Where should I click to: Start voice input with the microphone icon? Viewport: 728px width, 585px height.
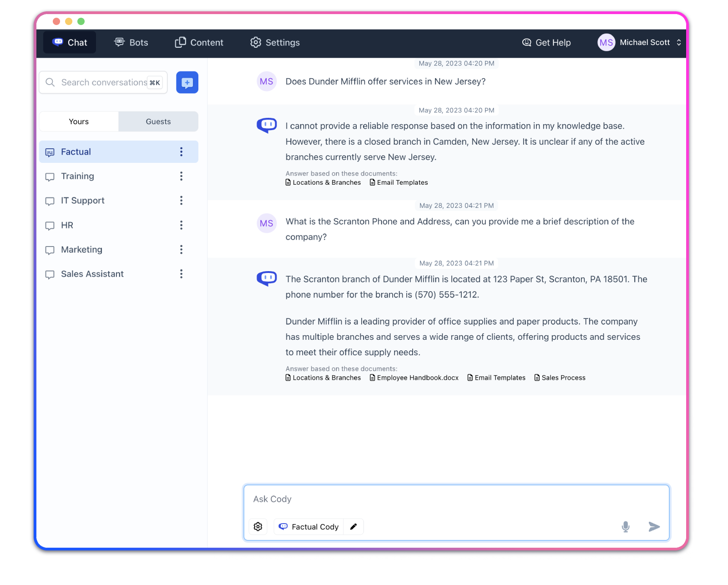626,526
